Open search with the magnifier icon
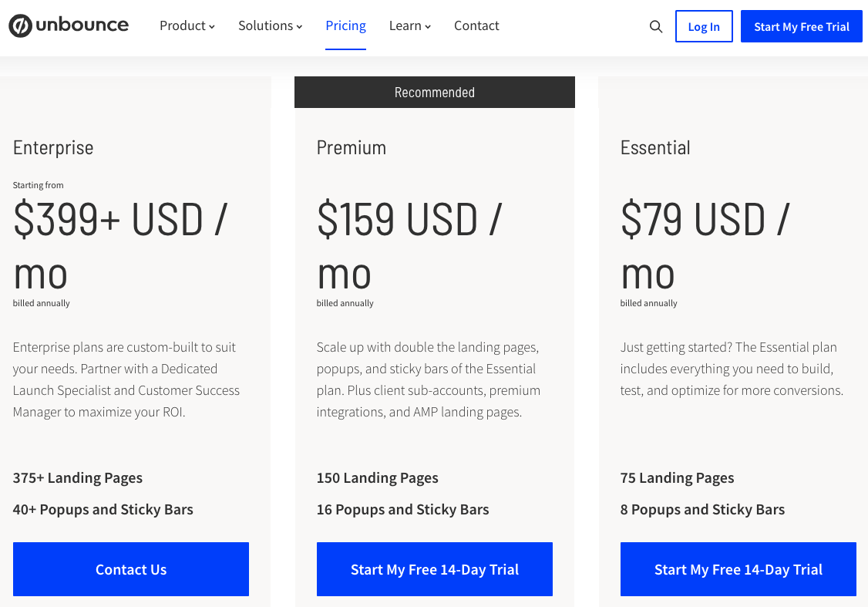 click(x=656, y=27)
